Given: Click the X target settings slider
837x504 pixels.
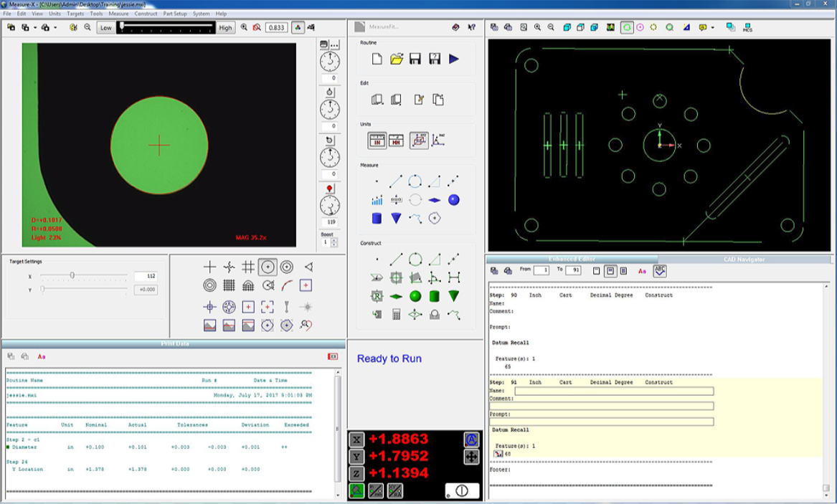Looking at the screenshot, I should [x=72, y=275].
